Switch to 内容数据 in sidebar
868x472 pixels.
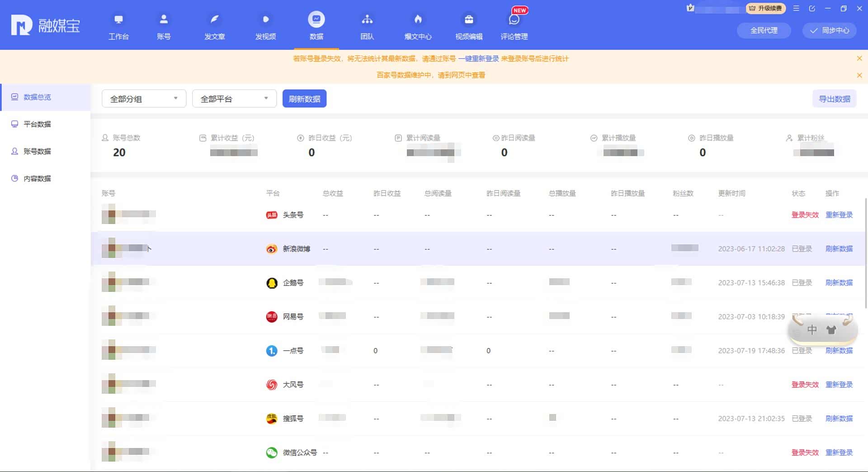coord(37,178)
